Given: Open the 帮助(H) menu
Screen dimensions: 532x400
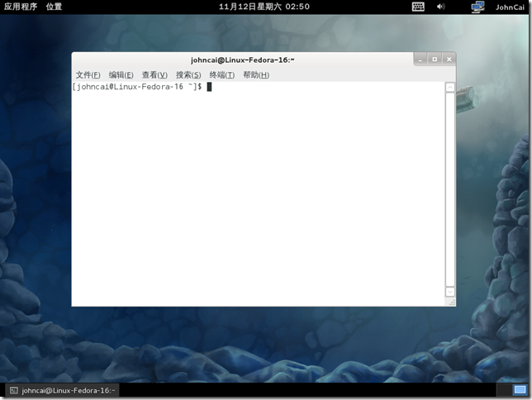Looking at the screenshot, I should pos(256,75).
